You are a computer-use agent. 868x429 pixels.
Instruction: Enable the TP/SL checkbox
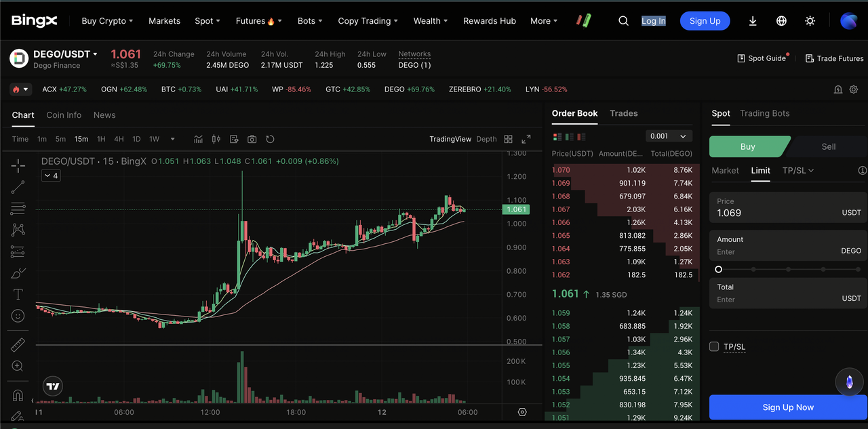click(714, 347)
